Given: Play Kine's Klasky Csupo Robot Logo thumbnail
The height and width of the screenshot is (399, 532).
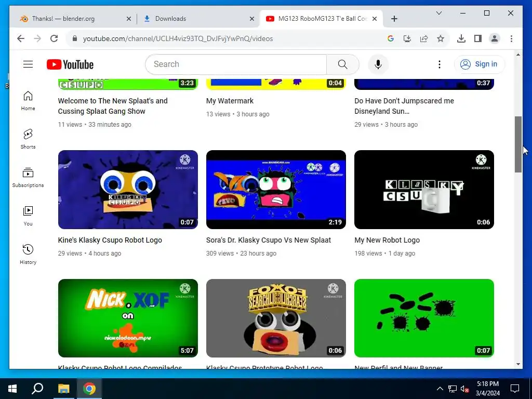Looking at the screenshot, I should pyautogui.click(x=128, y=189).
